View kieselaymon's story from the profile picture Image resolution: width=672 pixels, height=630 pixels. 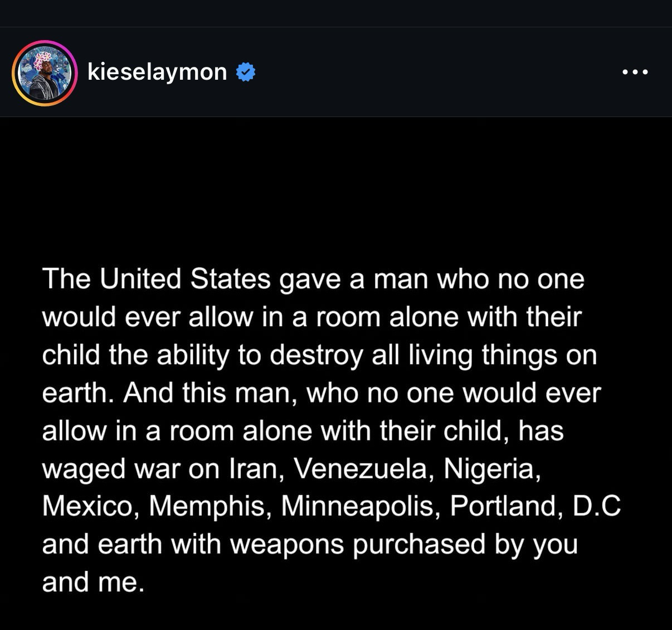click(x=45, y=73)
